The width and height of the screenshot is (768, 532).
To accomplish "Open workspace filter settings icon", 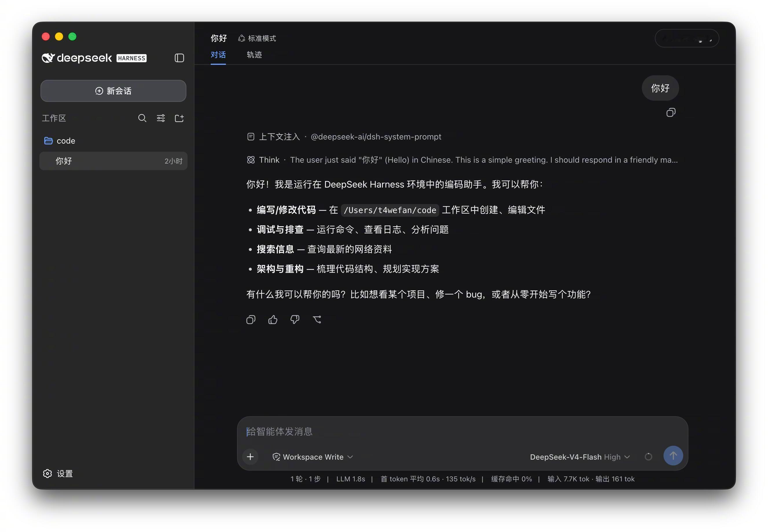I will [161, 118].
